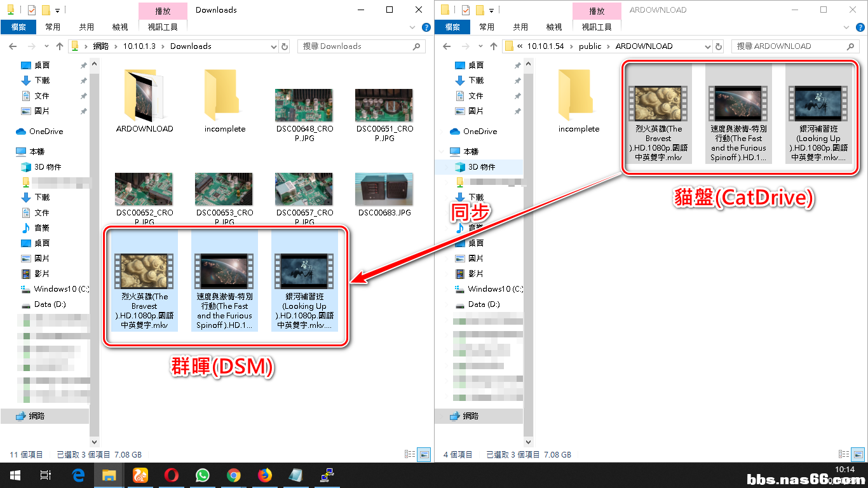Open Opera browser from the taskbar
The image size is (868, 488).
[x=171, y=475]
